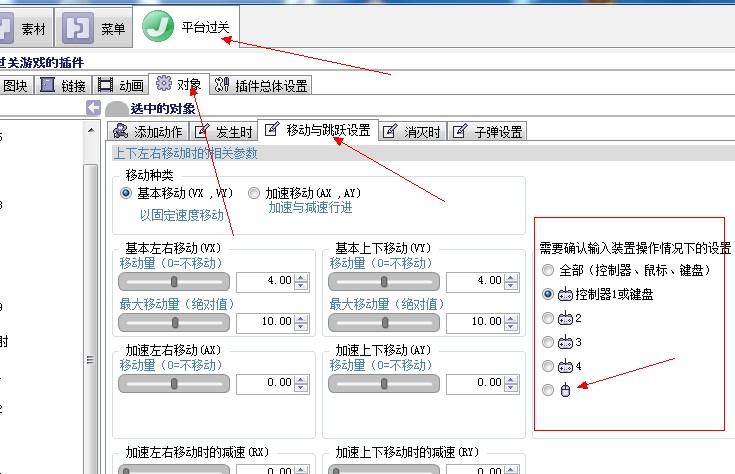735x474 pixels.
Task: Select controller 2 radio option
Action: click(548, 318)
